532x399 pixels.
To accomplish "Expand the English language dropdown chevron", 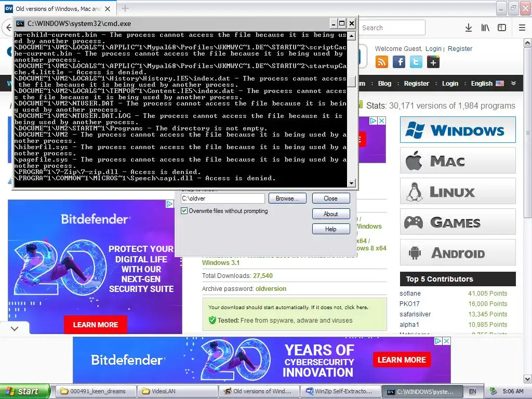I will pyautogui.click(x=513, y=83).
